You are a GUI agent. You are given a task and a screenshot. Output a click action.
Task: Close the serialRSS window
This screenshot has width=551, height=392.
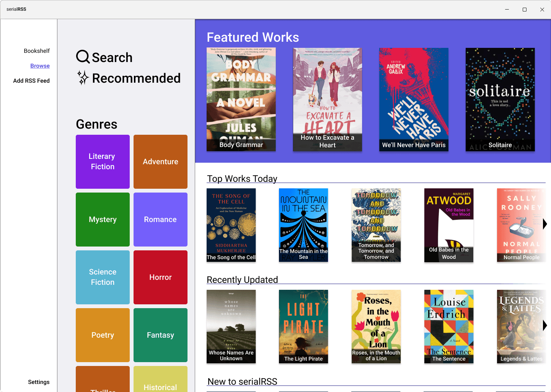[542, 10]
